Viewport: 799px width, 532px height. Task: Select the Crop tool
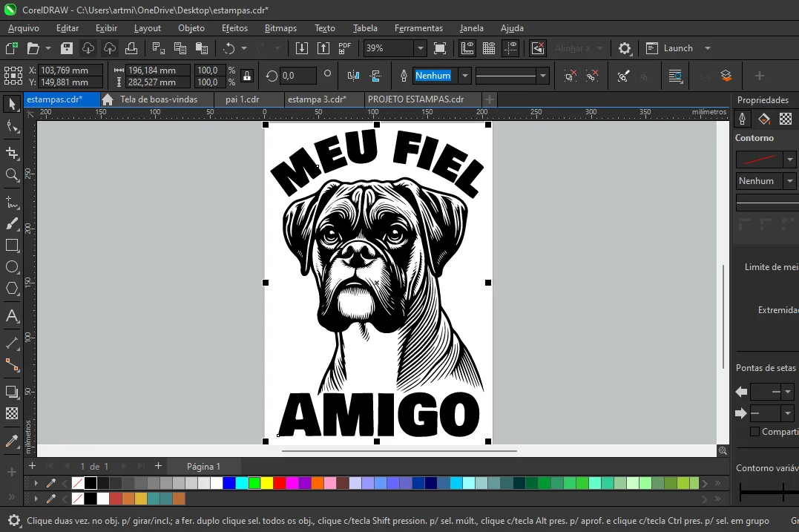point(12,153)
